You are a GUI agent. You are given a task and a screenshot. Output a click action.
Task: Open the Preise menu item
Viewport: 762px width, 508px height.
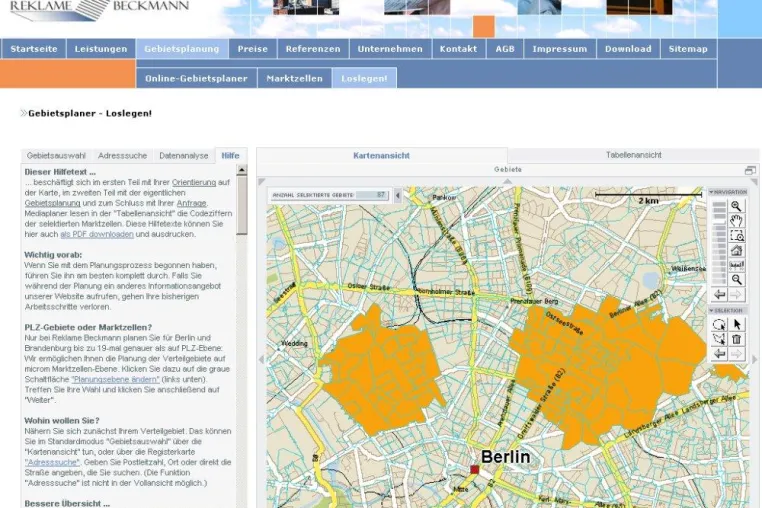tap(253, 49)
